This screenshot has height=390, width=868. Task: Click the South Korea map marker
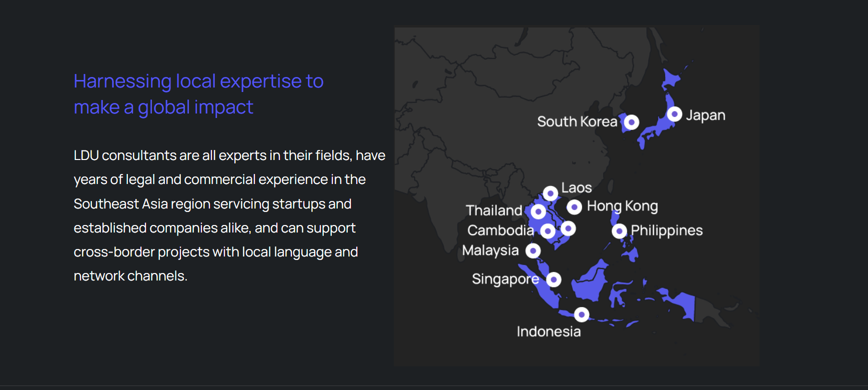pyautogui.click(x=632, y=122)
